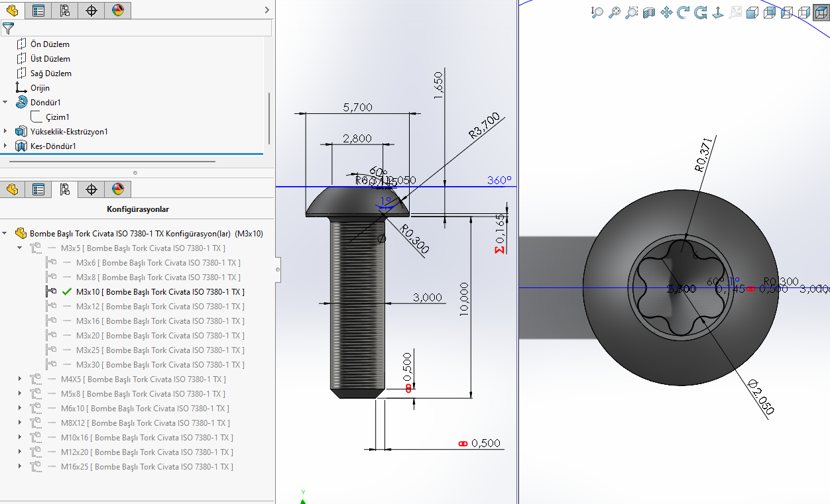Select the Çizim1 sketch item
Viewport: 830px width, 504px height.
tap(57, 117)
